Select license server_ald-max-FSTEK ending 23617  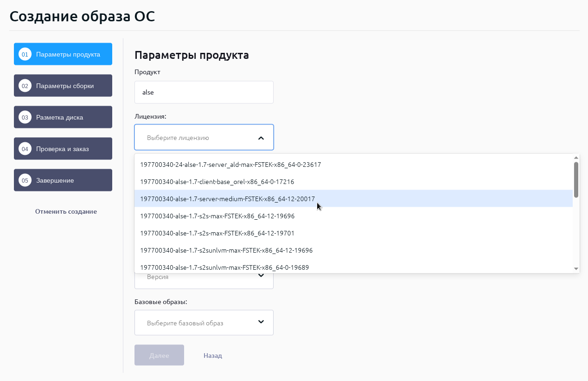(x=230, y=165)
